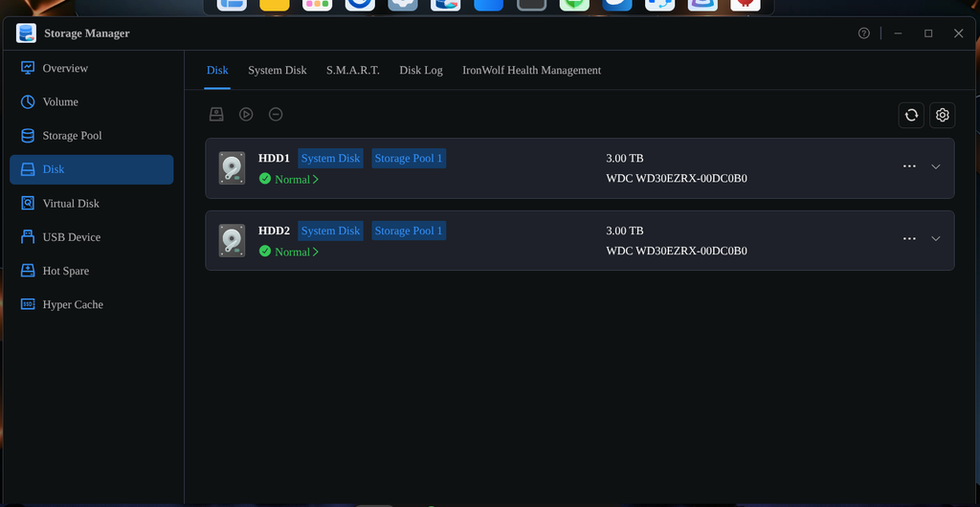
Task: Switch to the Disk tab
Action: point(217,70)
